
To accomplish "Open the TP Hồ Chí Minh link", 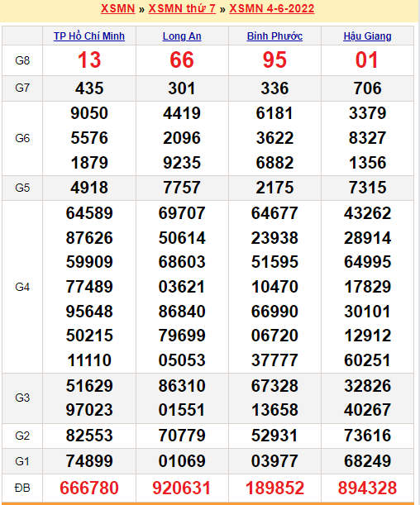I will click(89, 36).
